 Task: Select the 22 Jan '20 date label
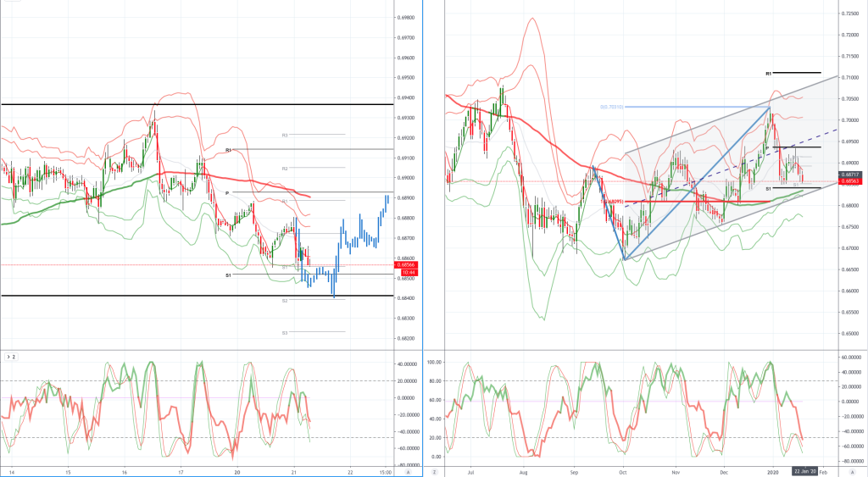coord(805,471)
